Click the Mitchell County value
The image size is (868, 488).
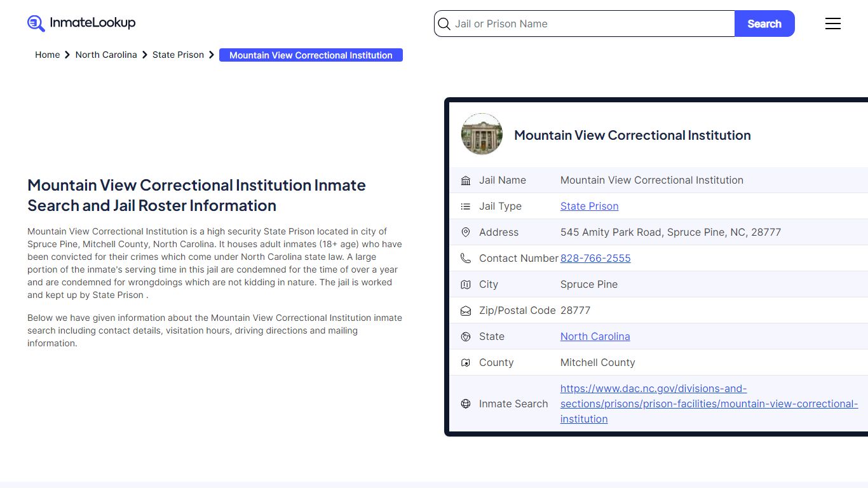pyautogui.click(x=598, y=363)
